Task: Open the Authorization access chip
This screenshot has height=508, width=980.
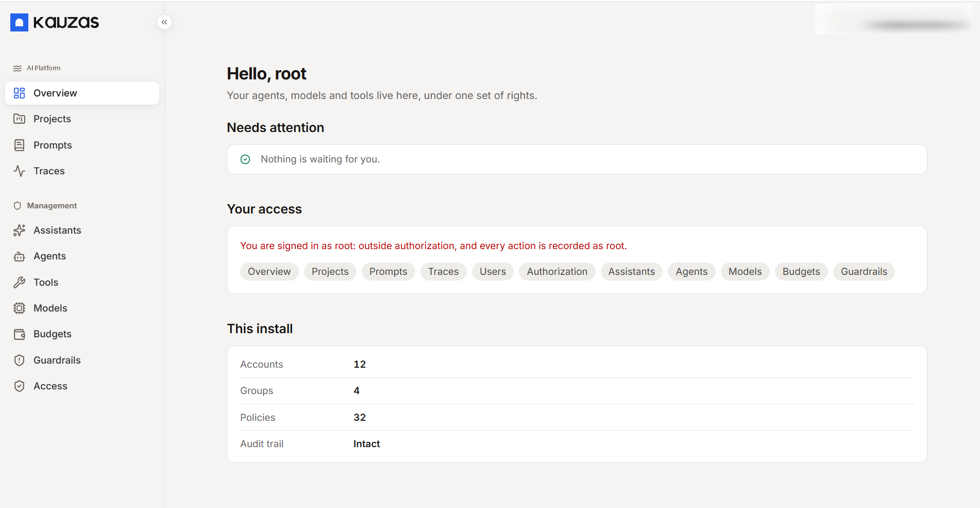Action: click(557, 271)
